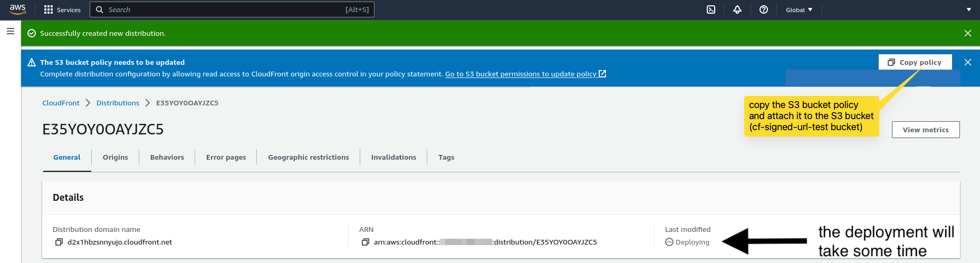980x263 pixels.
Task: Expand the Global region dropdown
Action: point(799,9)
